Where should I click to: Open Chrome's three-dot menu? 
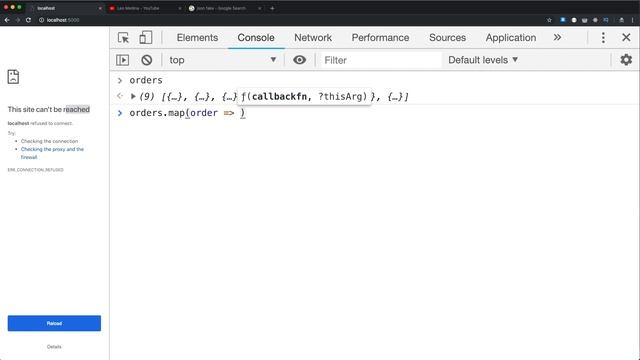tap(633, 20)
